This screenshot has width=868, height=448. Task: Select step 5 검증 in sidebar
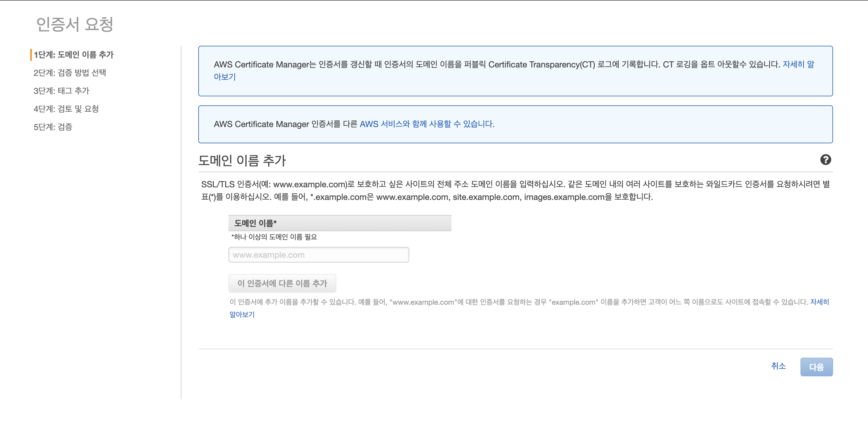(x=53, y=127)
